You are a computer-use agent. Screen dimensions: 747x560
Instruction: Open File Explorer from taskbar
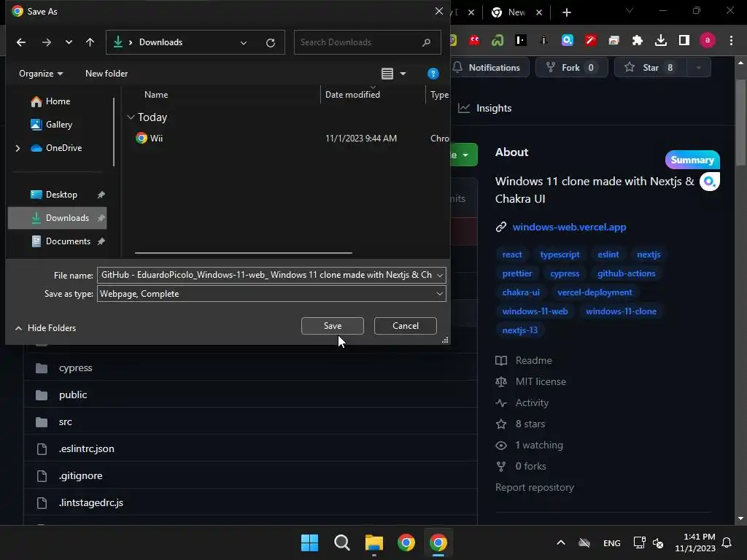pos(374,542)
